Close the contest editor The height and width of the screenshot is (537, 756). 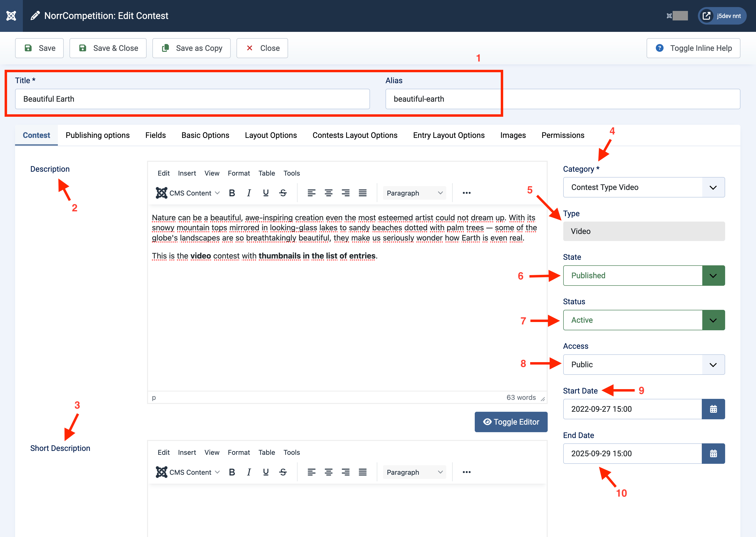pyautogui.click(x=262, y=48)
